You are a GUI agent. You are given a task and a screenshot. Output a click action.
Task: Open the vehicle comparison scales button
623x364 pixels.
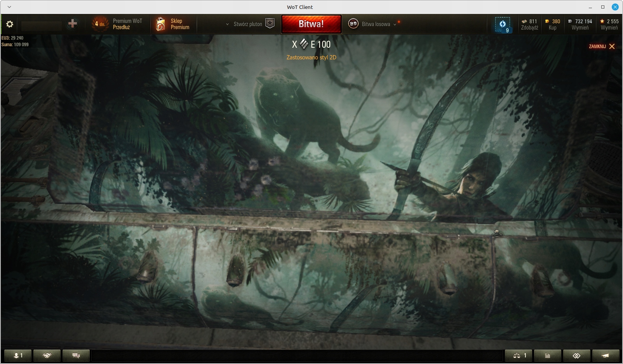[x=519, y=355]
